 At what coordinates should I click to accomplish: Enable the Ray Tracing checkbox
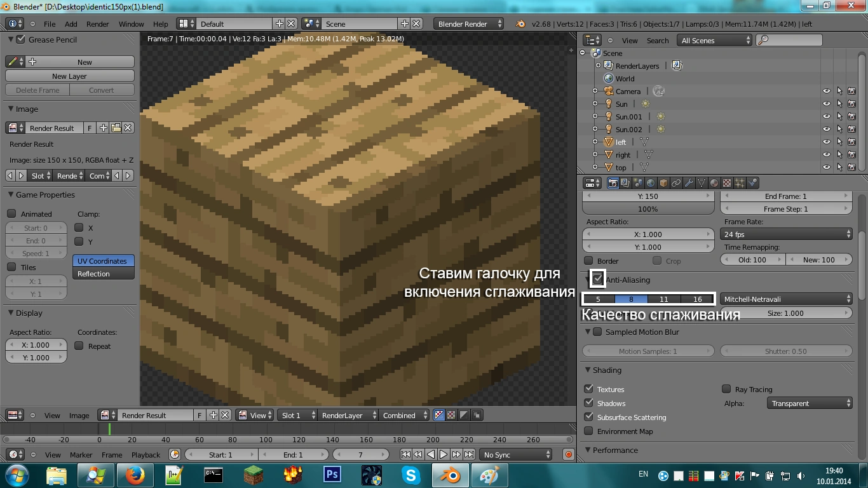tap(726, 389)
